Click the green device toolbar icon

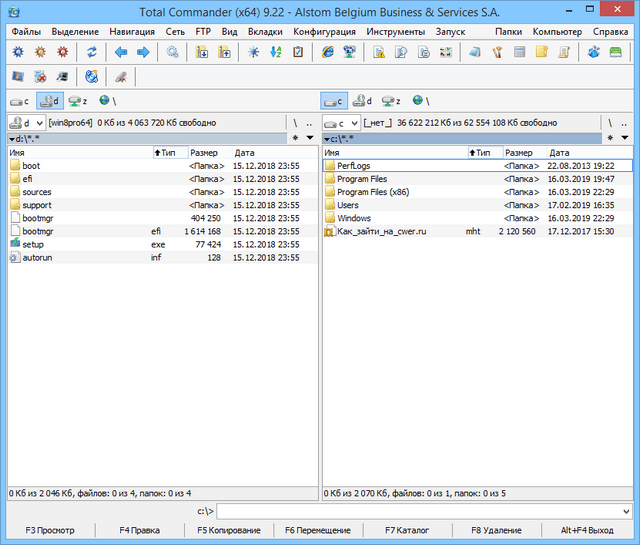pos(616,52)
